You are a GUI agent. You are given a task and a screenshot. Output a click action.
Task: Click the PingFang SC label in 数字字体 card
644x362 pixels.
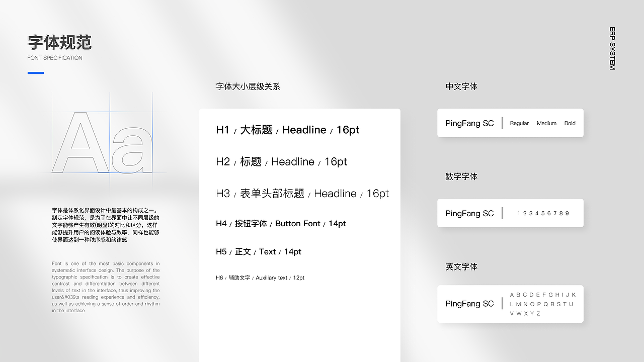tap(469, 213)
